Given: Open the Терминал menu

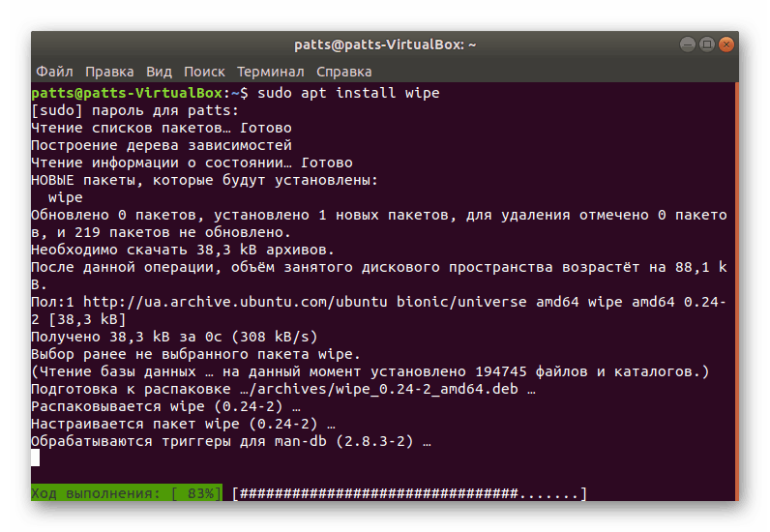Looking at the screenshot, I should point(271,72).
